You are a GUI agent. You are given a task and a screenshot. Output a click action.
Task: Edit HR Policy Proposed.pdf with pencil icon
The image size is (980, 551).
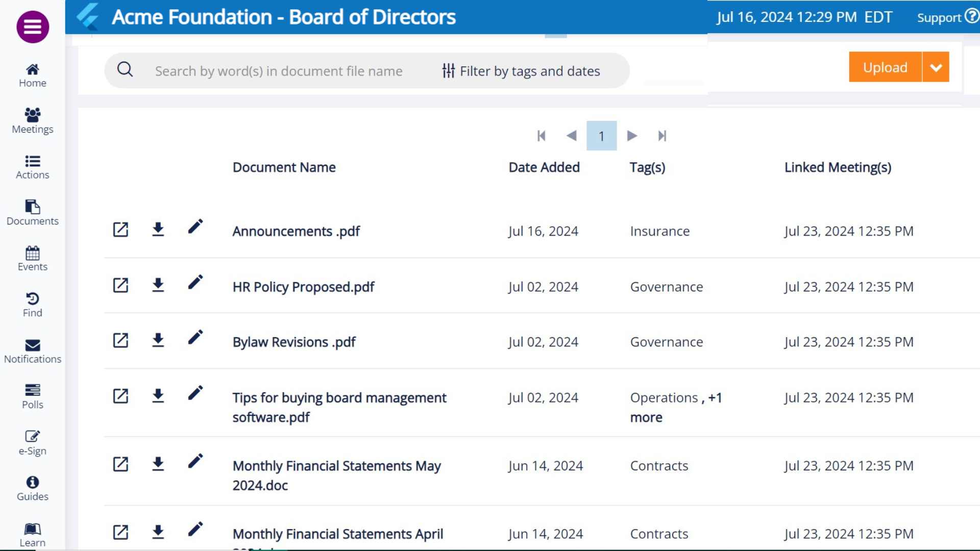tap(195, 282)
